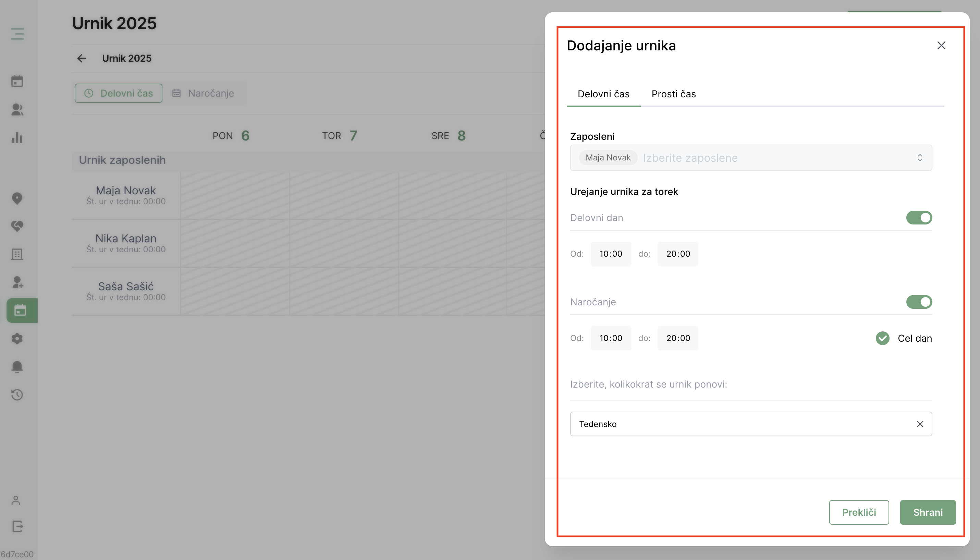Uncheck the Cel dan checkbox

(x=882, y=338)
